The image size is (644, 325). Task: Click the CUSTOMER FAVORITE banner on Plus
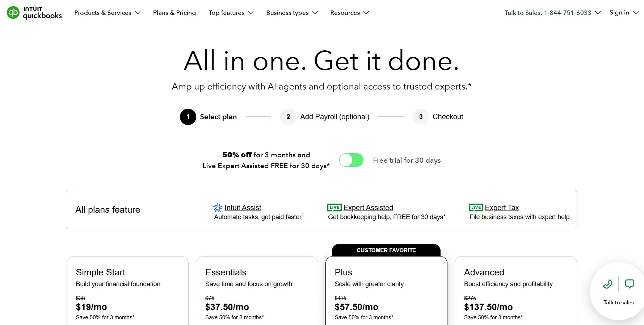tap(386, 250)
